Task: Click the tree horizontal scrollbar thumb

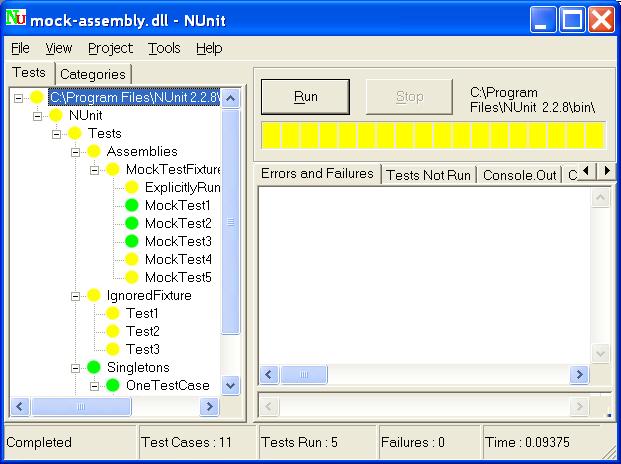Action: coord(81,407)
